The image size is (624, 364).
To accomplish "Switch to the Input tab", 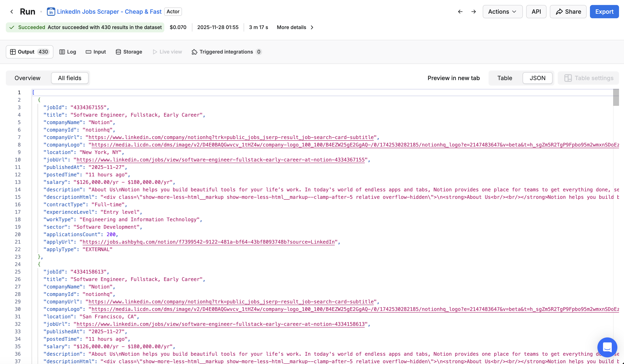I will point(96,52).
